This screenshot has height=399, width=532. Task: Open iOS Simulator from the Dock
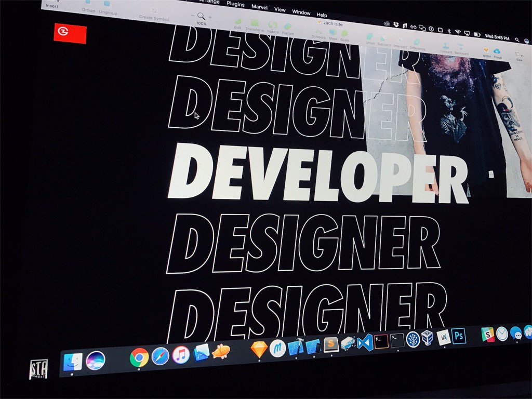(x=313, y=345)
